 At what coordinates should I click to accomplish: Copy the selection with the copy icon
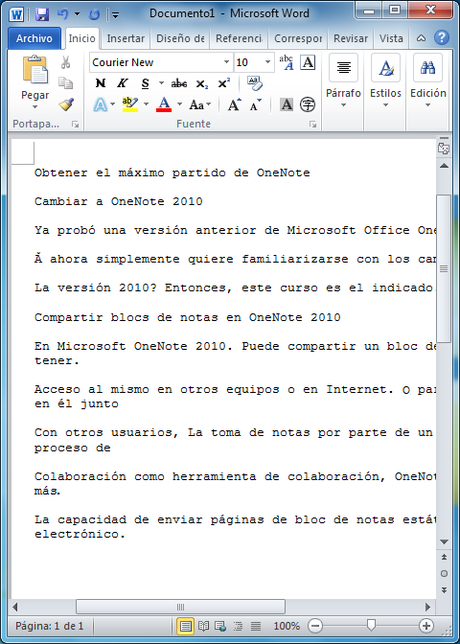66,83
